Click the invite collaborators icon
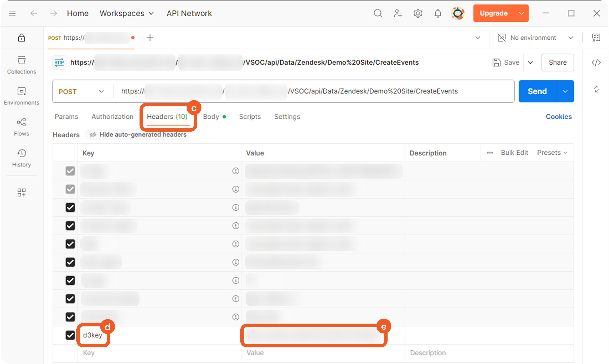 point(398,13)
